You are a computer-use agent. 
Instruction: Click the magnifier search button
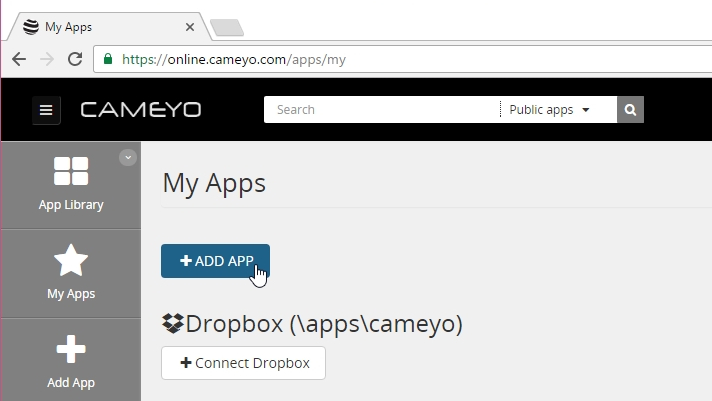(x=630, y=109)
